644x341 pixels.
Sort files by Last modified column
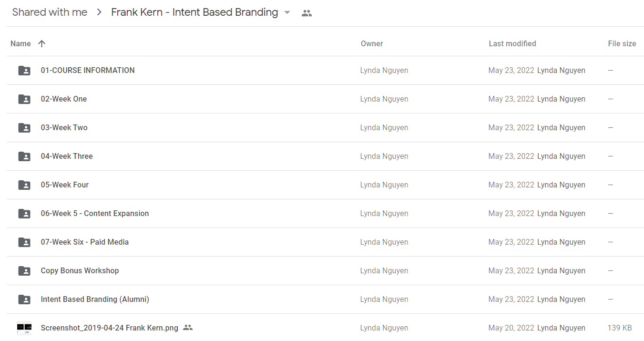(512, 44)
